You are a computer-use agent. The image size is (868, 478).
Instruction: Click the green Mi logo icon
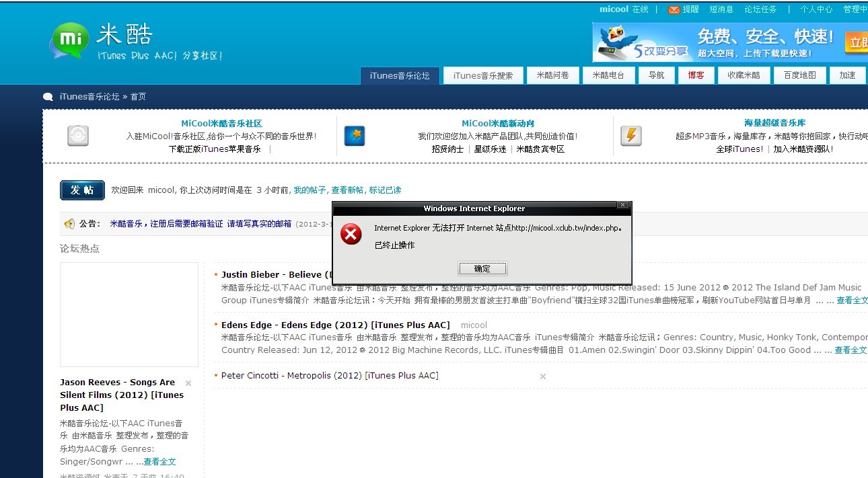[x=69, y=42]
